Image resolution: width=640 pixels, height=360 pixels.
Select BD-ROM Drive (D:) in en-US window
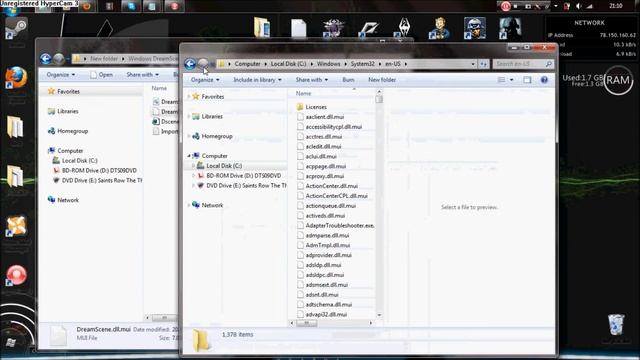tap(243, 176)
